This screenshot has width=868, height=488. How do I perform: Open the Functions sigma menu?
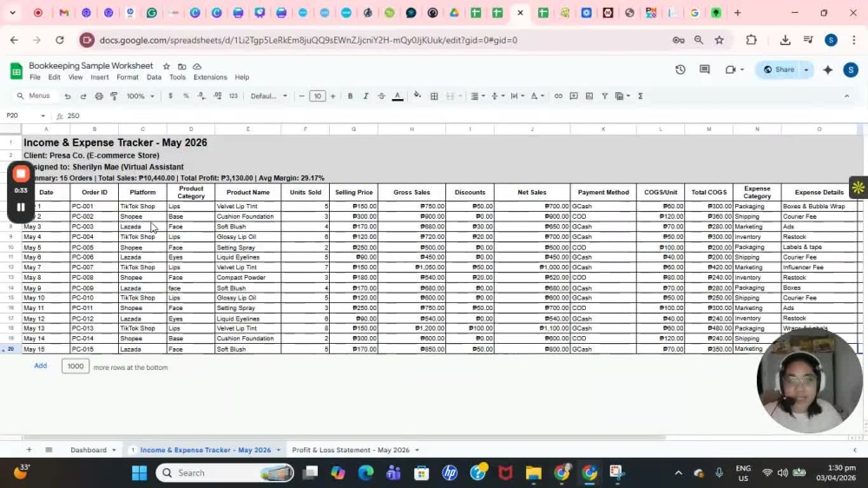pos(640,96)
